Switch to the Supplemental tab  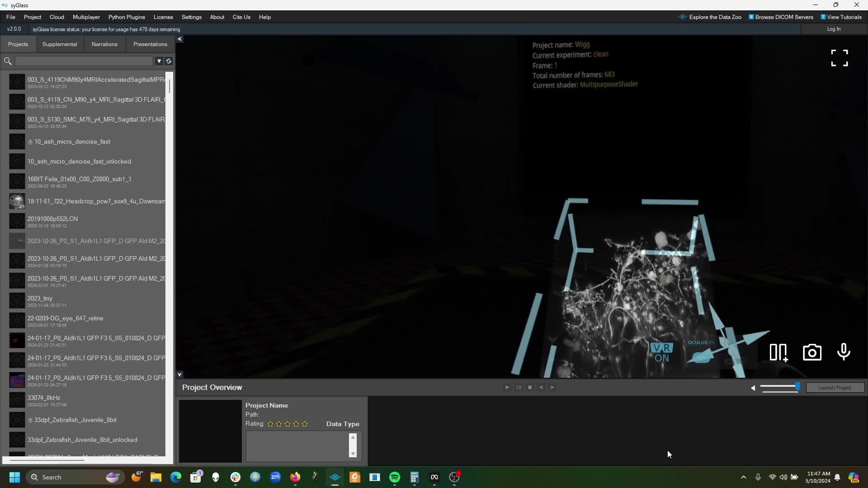60,44
